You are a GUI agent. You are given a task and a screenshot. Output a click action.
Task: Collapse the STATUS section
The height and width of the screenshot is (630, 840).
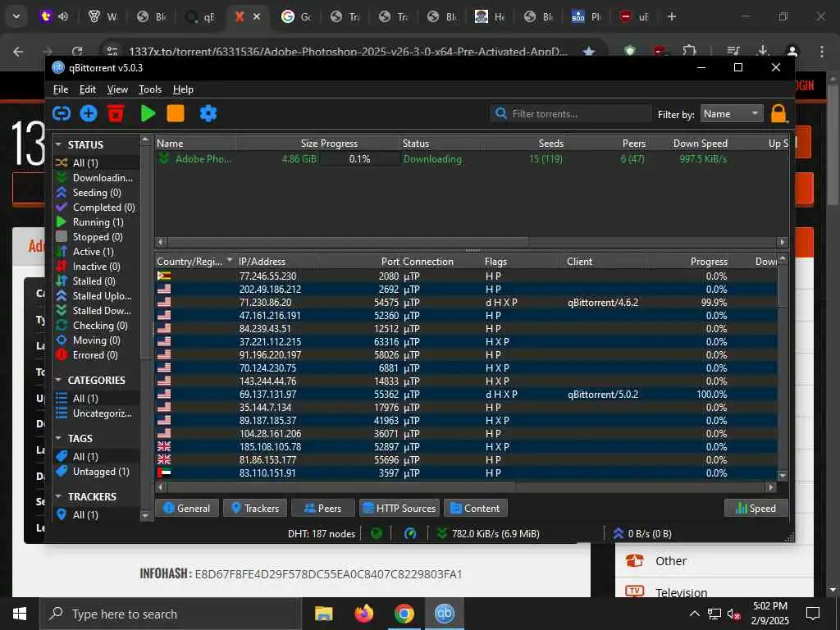[x=58, y=144]
